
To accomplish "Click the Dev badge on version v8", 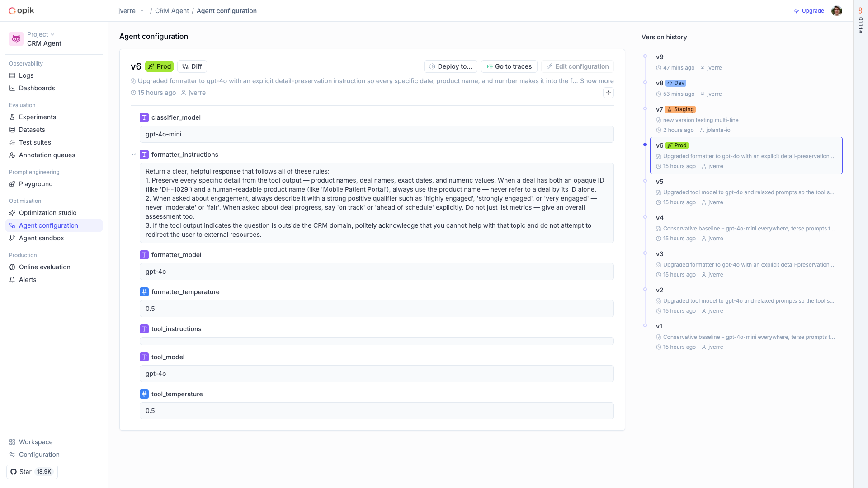I will tap(676, 83).
